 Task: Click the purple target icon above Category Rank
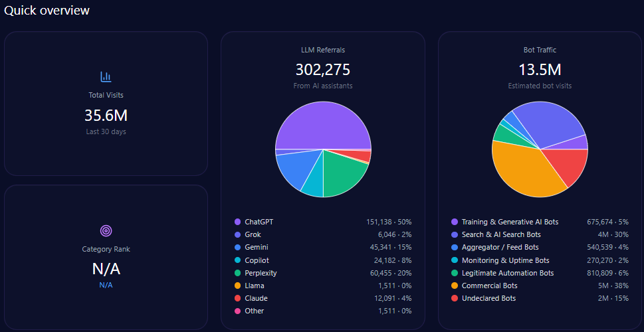click(x=106, y=230)
